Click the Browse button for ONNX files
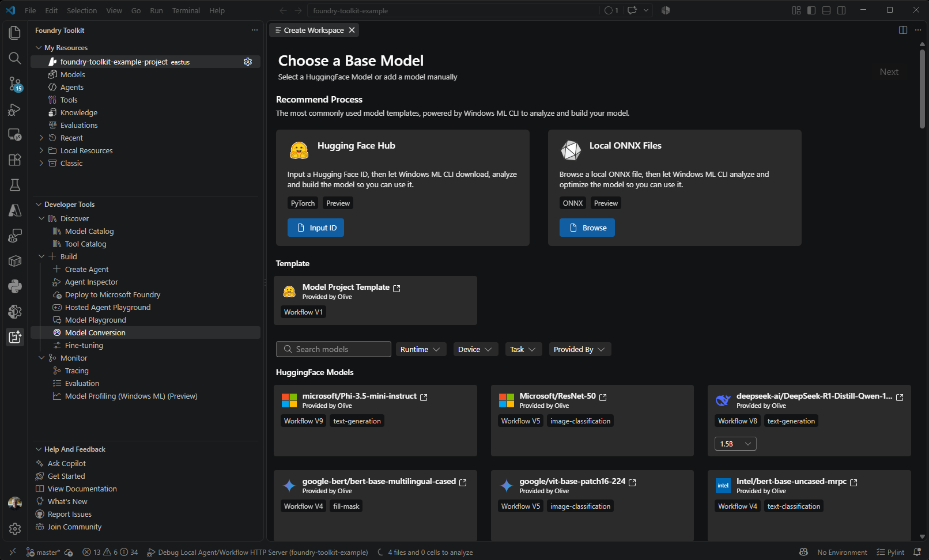The image size is (929, 560). point(587,228)
